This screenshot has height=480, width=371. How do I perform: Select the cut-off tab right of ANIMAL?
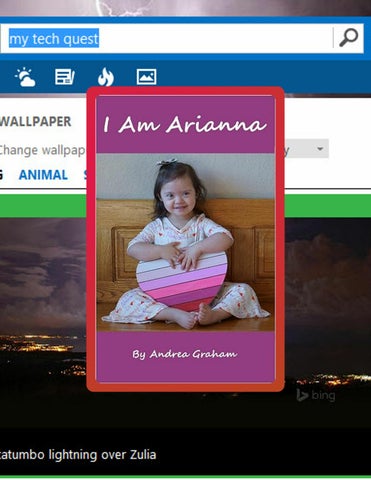point(85,175)
